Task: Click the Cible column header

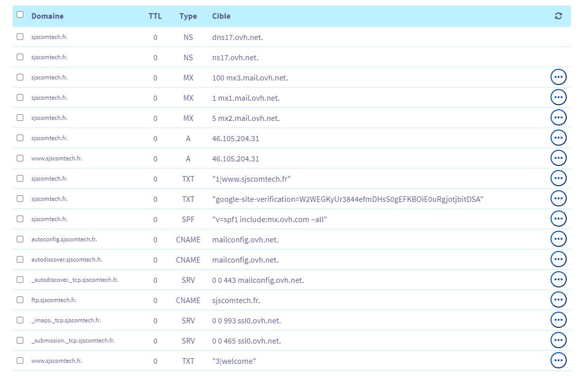Action: pos(221,16)
